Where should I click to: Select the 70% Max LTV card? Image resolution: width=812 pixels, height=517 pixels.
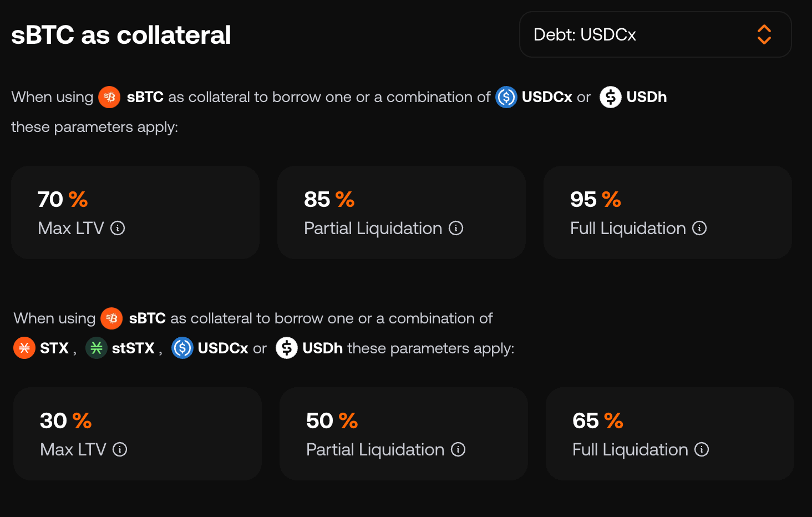[x=135, y=212]
